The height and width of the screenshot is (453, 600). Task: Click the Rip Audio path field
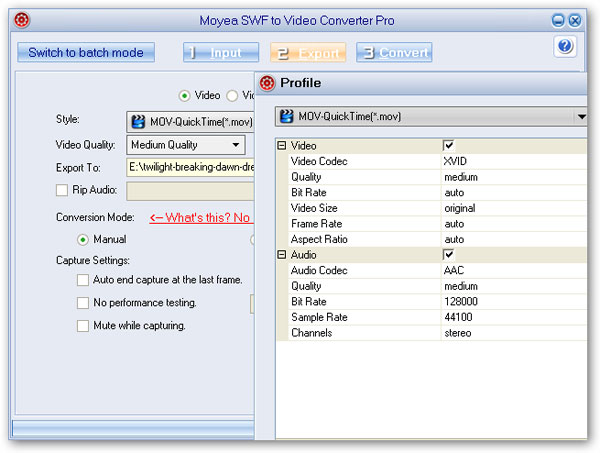point(190,191)
